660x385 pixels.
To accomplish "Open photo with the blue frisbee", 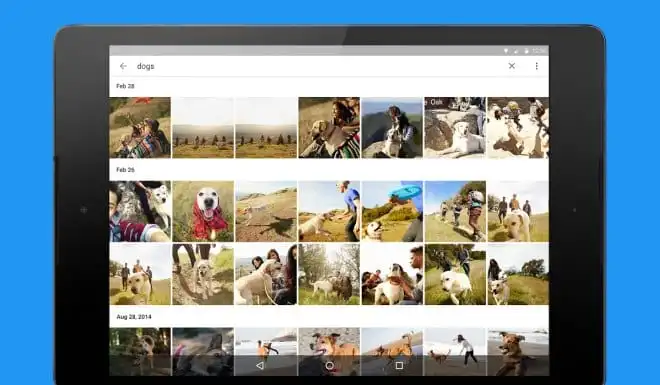I will 392,211.
